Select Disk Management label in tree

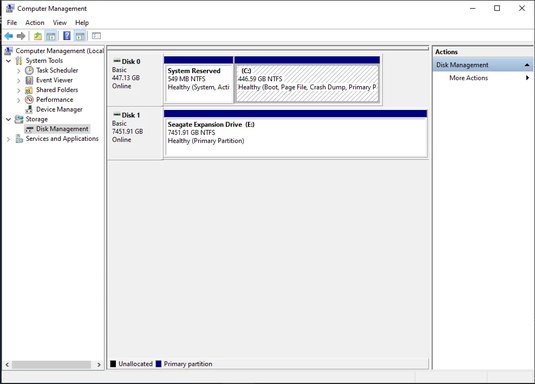(62, 129)
